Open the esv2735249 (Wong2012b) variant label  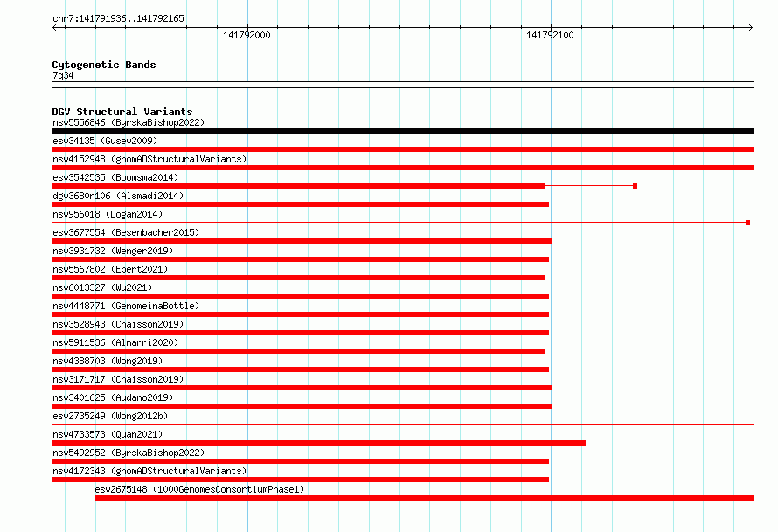[110, 416]
